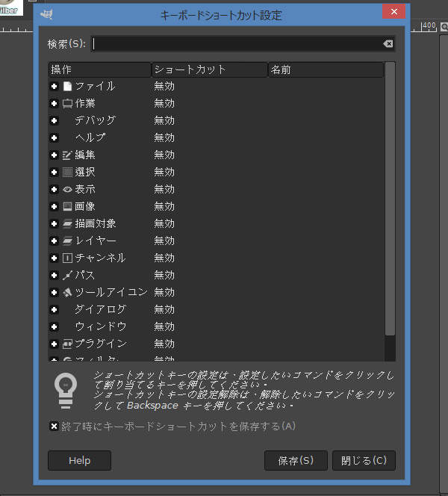Close dialog with 閉じる(C) button
448x496 pixels.
click(x=364, y=461)
